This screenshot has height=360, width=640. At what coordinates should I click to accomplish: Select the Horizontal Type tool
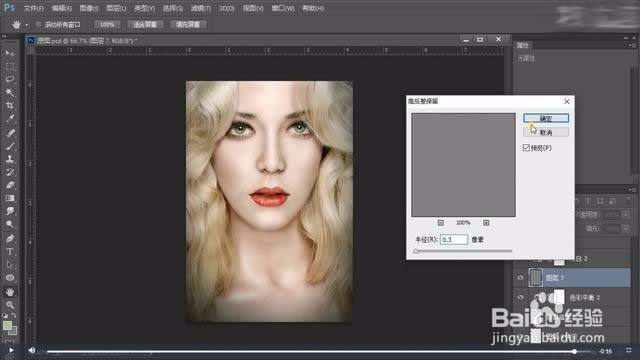10,251
